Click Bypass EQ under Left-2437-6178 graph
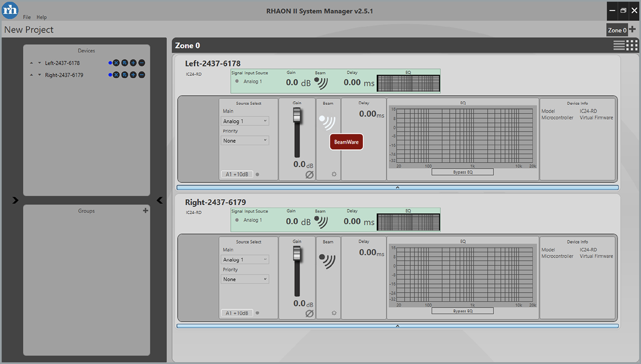This screenshot has height=364, width=641. (462, 172)
